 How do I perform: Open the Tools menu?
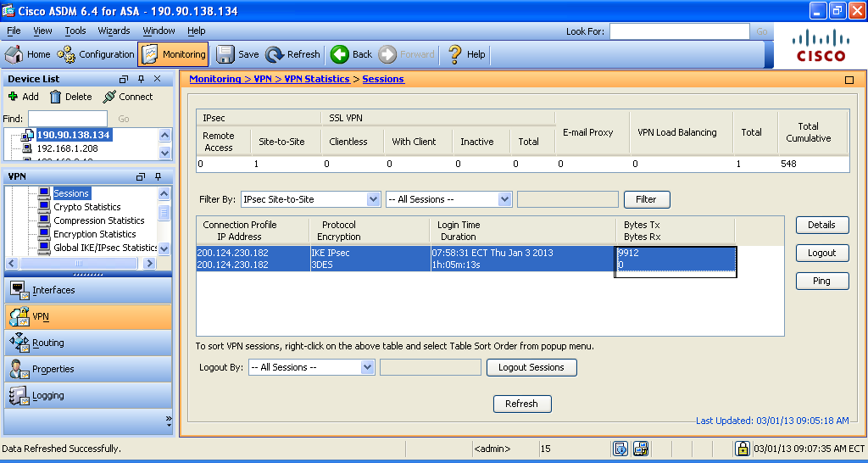coord(75,31)
